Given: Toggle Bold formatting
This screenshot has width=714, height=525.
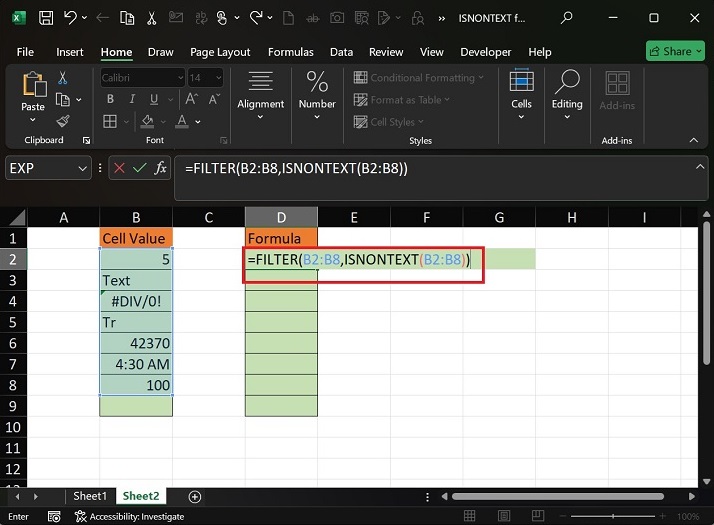Looking at the screenshot, I should click(x=110, y=99).
